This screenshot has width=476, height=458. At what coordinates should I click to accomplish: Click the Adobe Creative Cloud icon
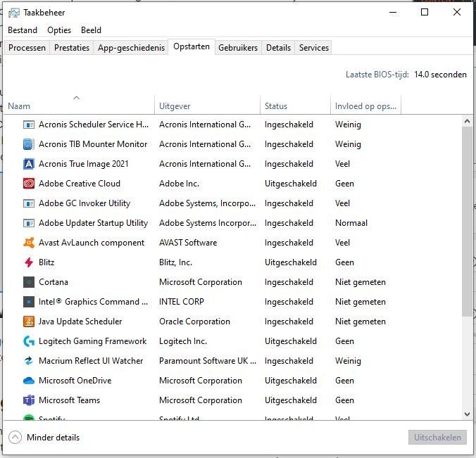tap(29, 184)
